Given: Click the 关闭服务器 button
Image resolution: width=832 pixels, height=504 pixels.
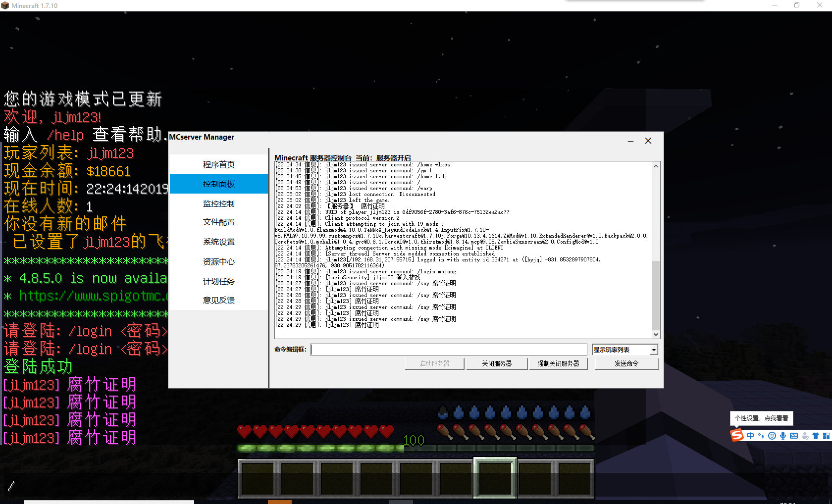Looking at the screenshot, I should click(x=496, y=363).
